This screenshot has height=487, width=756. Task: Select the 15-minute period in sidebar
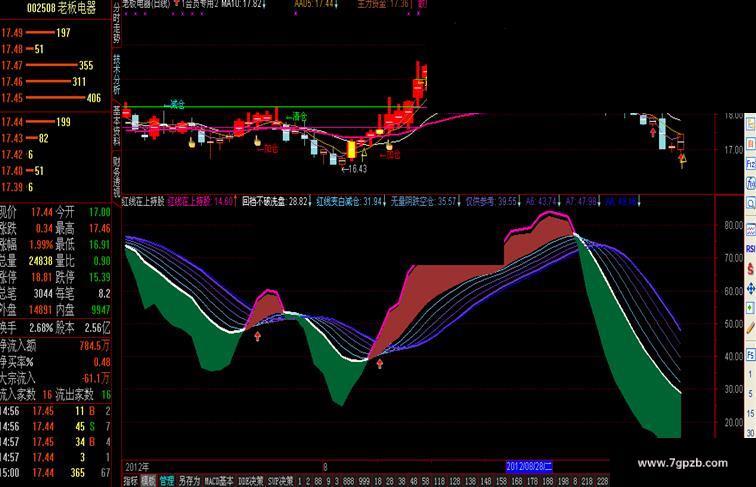(x=750, y=414)
